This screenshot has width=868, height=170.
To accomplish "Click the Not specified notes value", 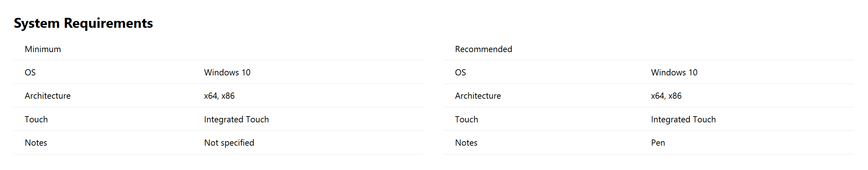I will point(229,143).
